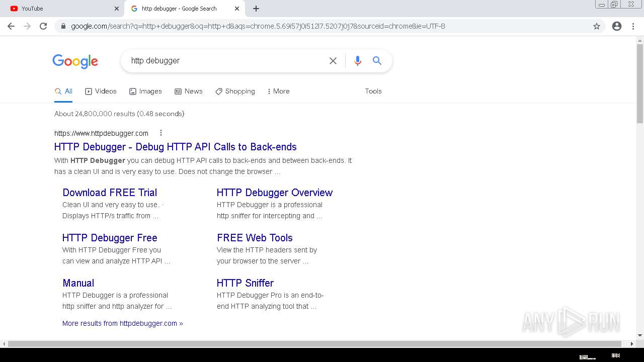644x362 pixels.
Task: Open the HTTP Sniffer sitelink
Action: (245, 283)
